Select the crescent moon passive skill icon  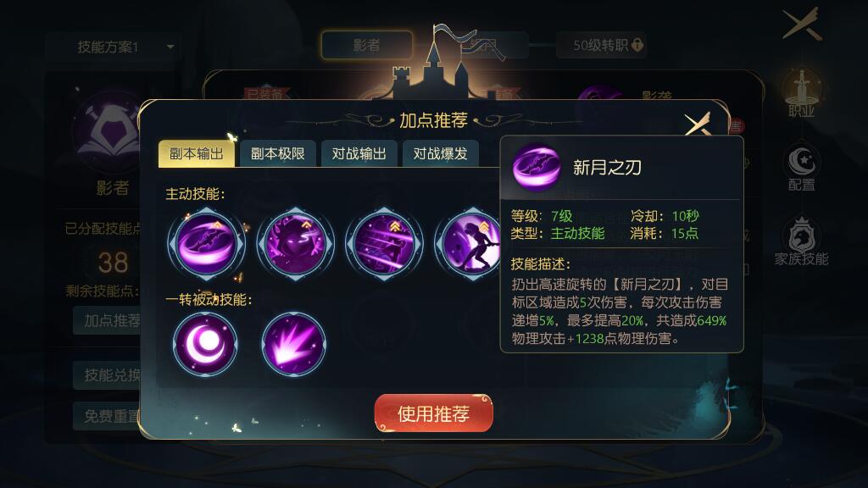tap(205, 344)
